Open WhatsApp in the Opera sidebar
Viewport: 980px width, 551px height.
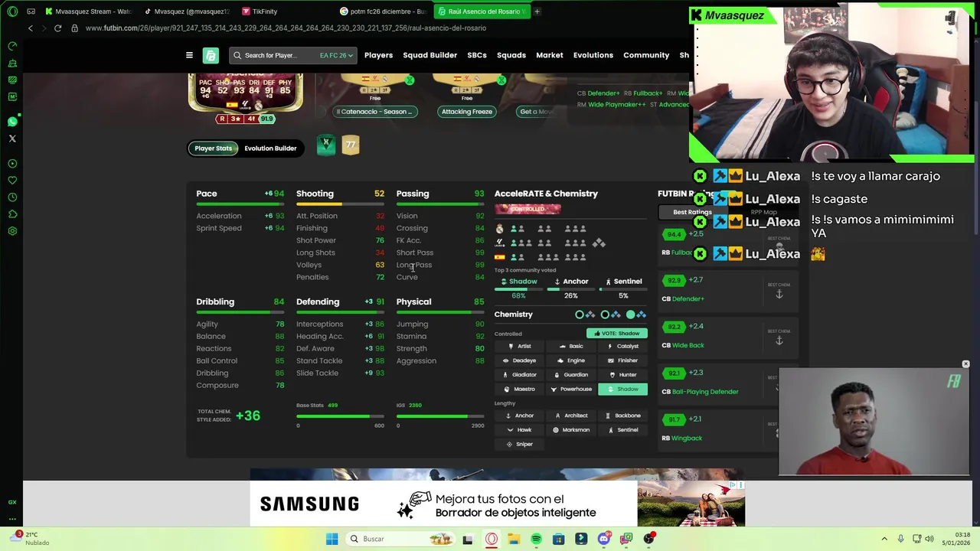tap(12, 122)
